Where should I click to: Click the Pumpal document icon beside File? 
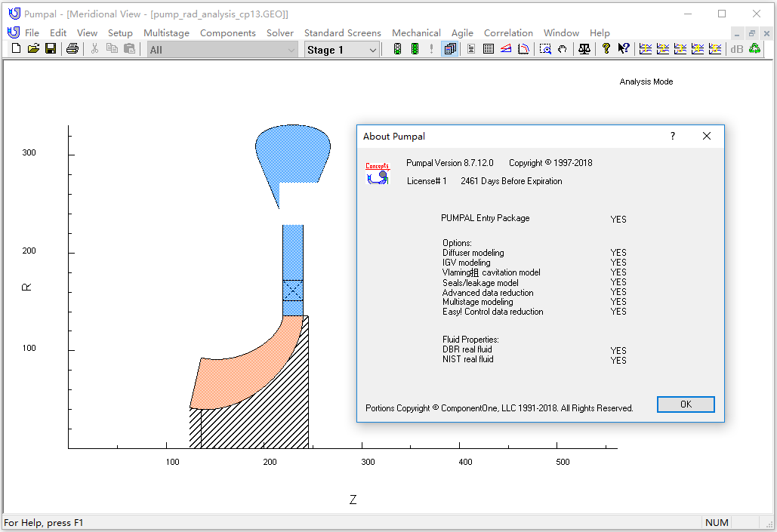click(x=14, y=32)
